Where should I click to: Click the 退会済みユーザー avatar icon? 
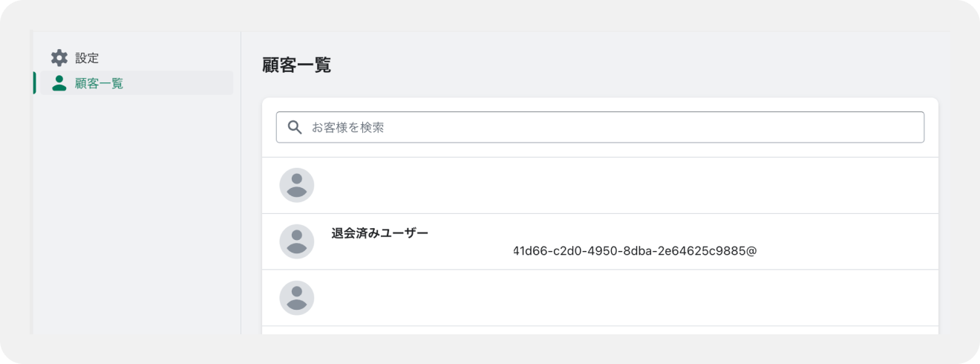(297, 241)
